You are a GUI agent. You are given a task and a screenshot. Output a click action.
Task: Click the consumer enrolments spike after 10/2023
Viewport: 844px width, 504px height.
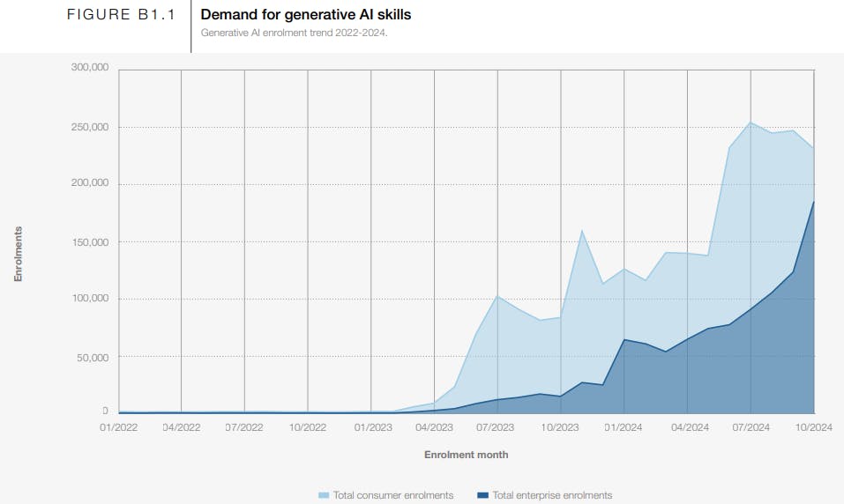tap(582, 231)
